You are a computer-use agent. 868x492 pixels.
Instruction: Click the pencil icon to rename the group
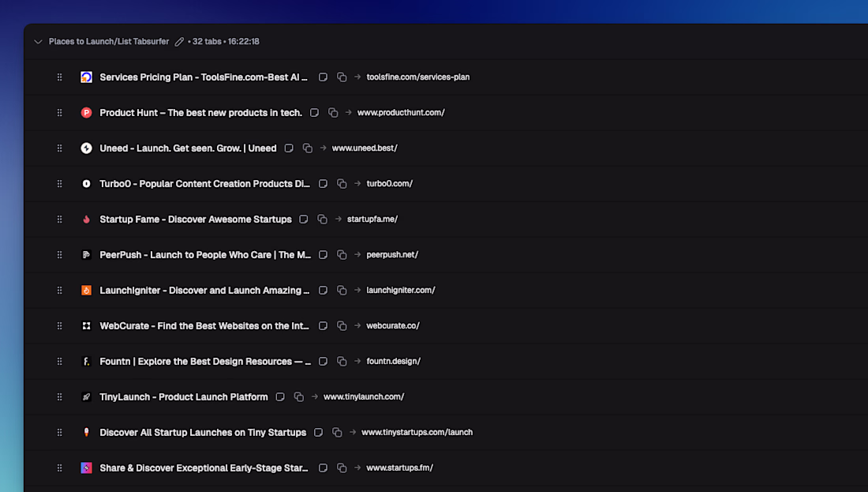click(x=179, y=42)
